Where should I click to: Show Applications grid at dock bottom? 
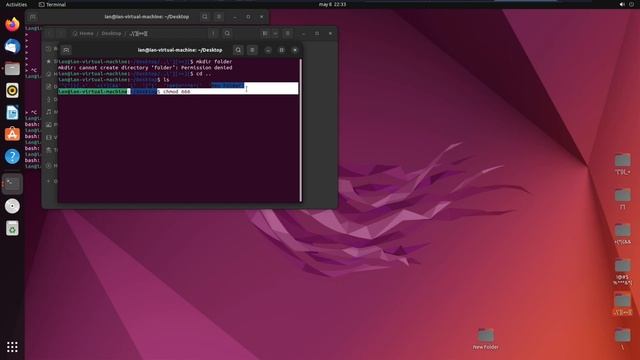(x=12, y=347)
